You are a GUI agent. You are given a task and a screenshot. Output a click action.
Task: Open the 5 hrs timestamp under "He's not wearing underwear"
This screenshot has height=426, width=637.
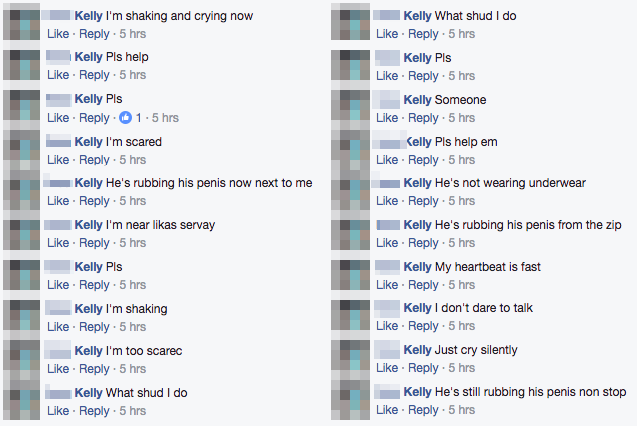tap(461, 201)
